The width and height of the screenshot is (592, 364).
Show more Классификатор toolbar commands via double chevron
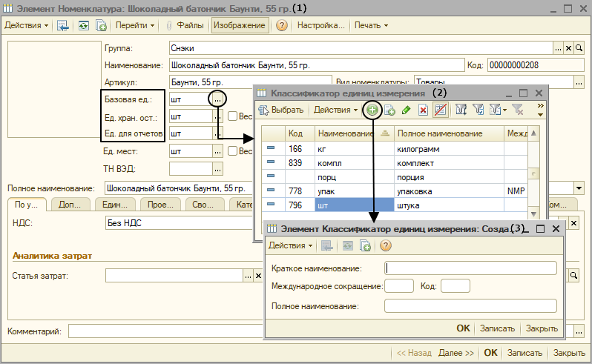pyautogui.click(x=541, y=105)
